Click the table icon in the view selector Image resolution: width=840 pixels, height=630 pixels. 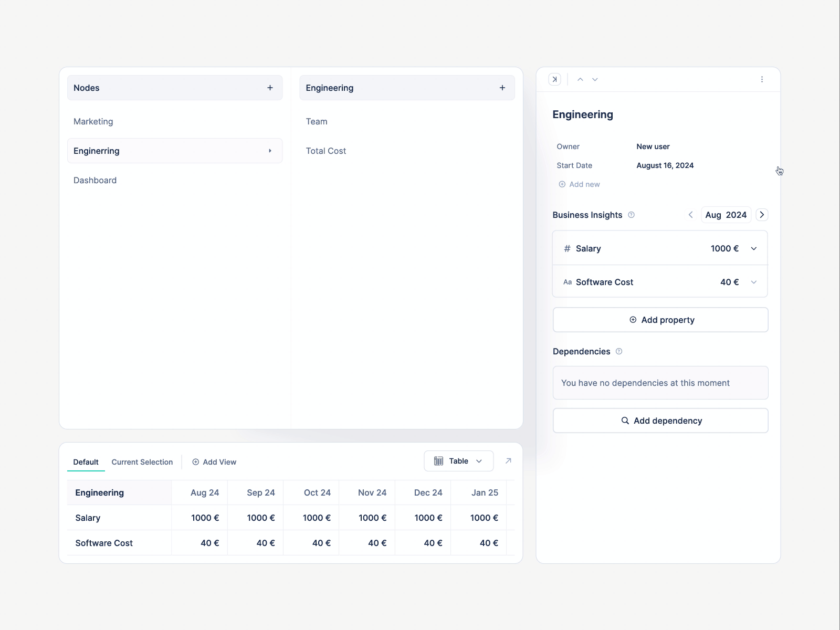point(439,460)
